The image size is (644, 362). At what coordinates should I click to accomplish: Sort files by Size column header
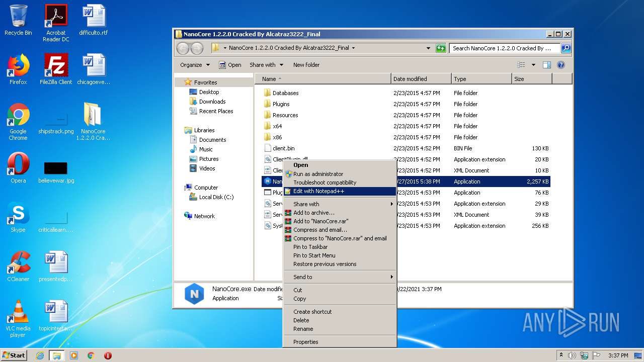[x=532, y=79]
